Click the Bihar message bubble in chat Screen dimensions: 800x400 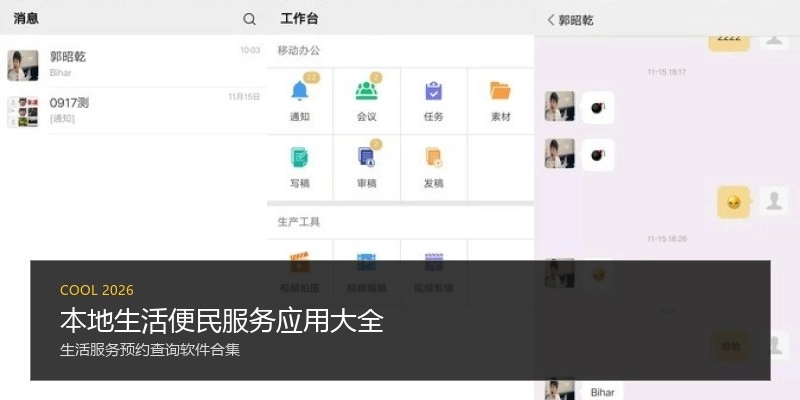coord(603,392)
